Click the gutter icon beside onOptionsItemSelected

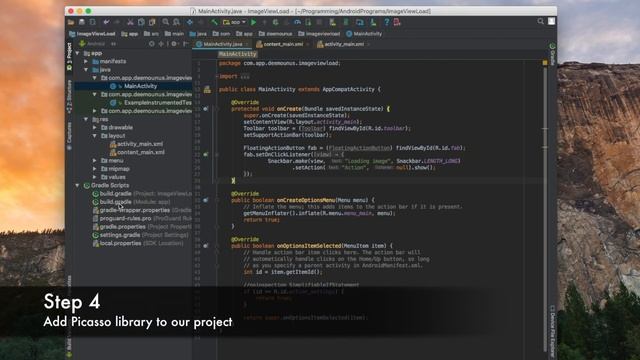[x=206, y=246]
